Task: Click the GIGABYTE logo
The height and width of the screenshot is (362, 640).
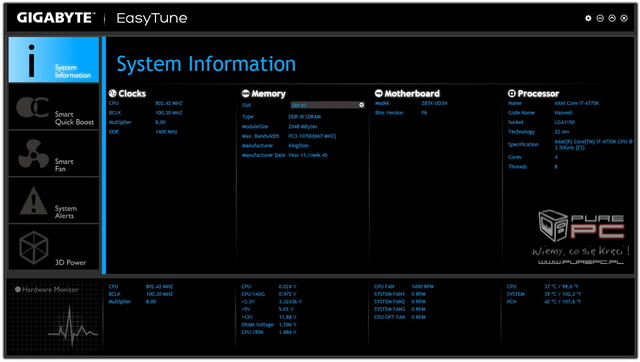Action: (x=56, y=18)
